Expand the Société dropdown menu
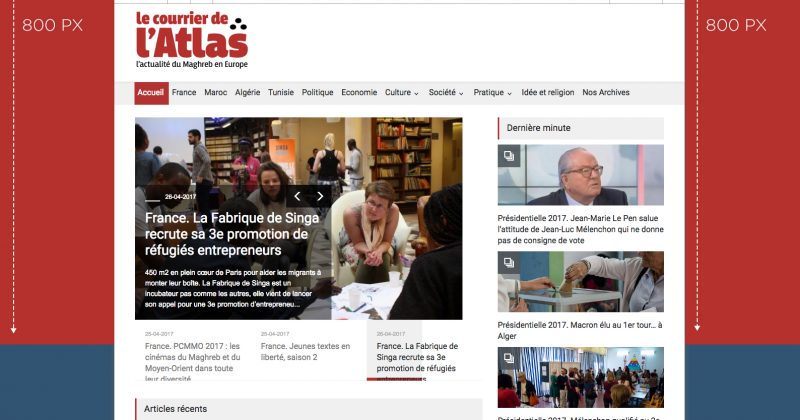 (446, 92)
